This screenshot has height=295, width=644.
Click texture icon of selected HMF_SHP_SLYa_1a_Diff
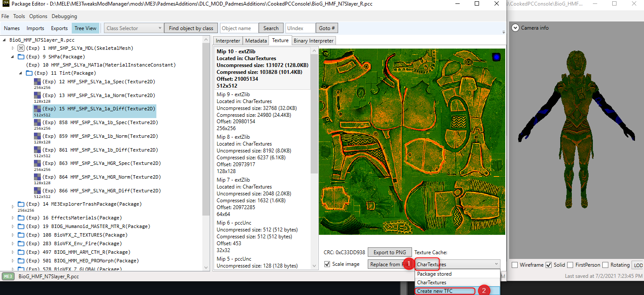tap(37, 109)
